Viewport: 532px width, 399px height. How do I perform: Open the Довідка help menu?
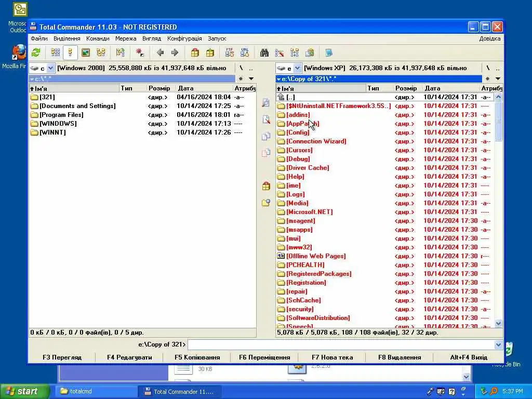(489, 38)
